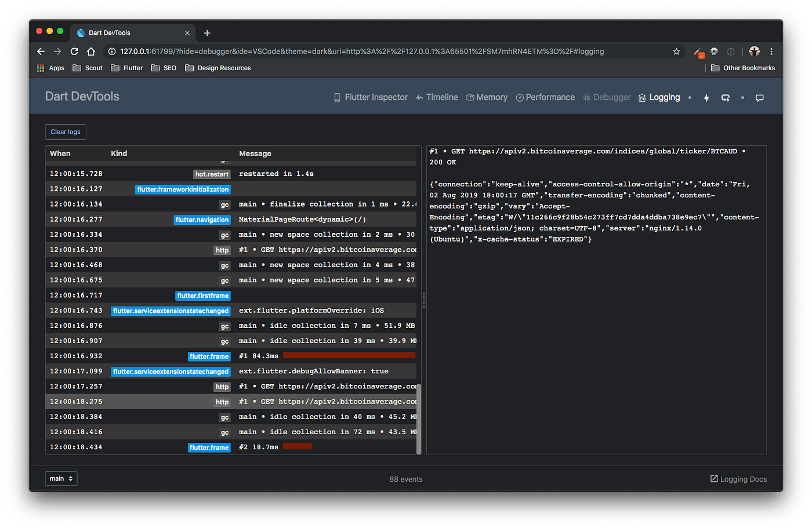This screenshot has width=812, height=530.
Task: Switch to the Timeline tab
Action: [437, 98]
